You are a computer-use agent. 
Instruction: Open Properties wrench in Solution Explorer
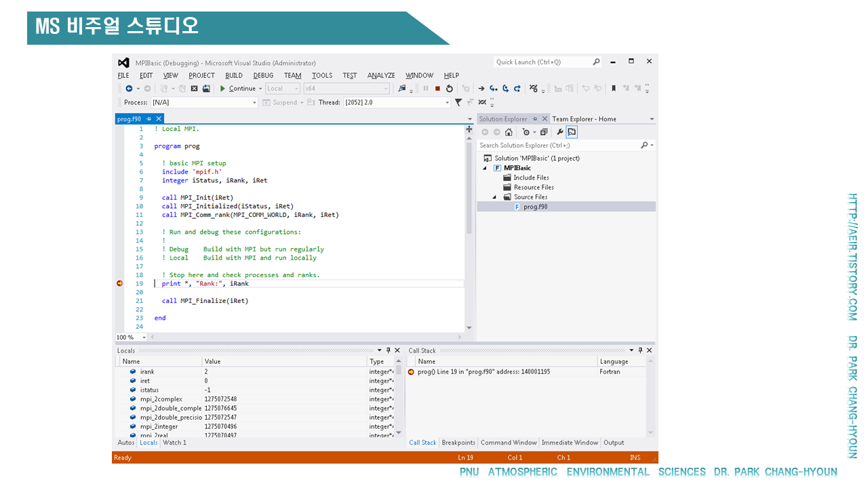(560, 132)
